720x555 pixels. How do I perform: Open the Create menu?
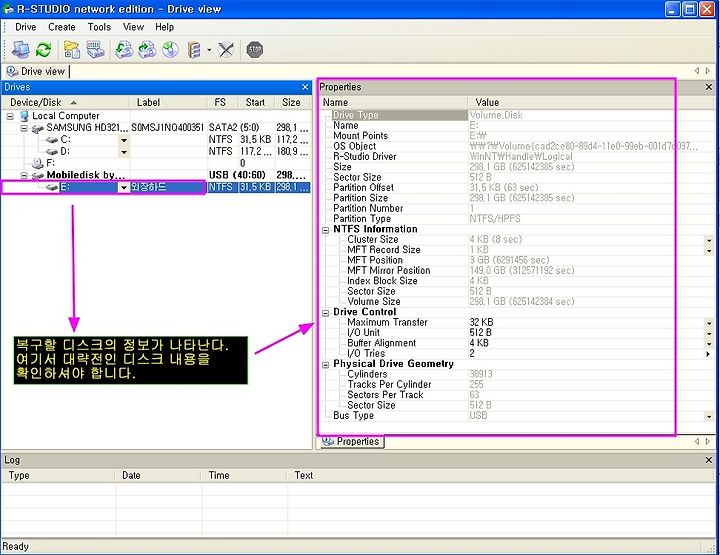pos(62,27)
